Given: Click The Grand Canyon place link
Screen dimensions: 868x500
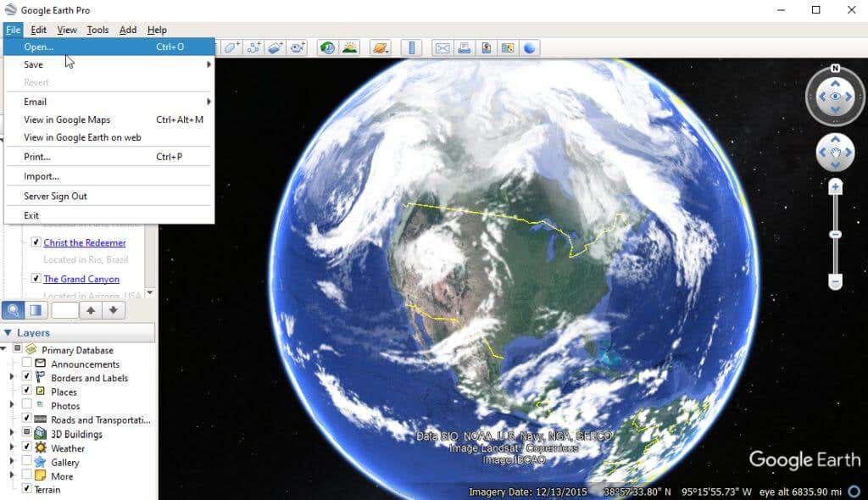Looking at the screenshot, I should click(x=81, y=279).
